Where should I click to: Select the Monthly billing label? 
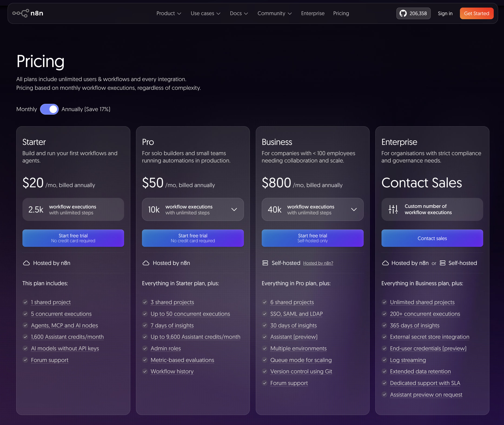tap(26, 109)
